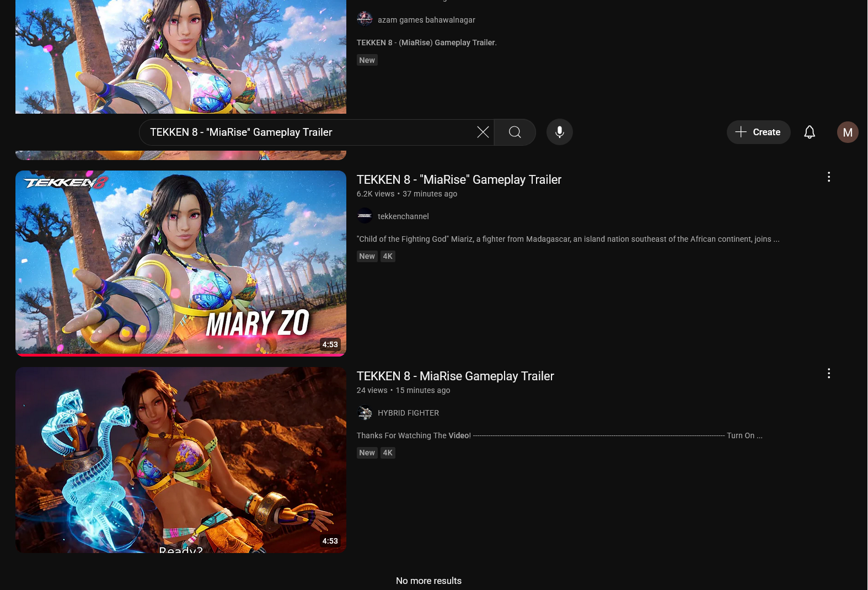Click the red watch-progress bar under MIARY ZO thumbnail

pos(181,355)
